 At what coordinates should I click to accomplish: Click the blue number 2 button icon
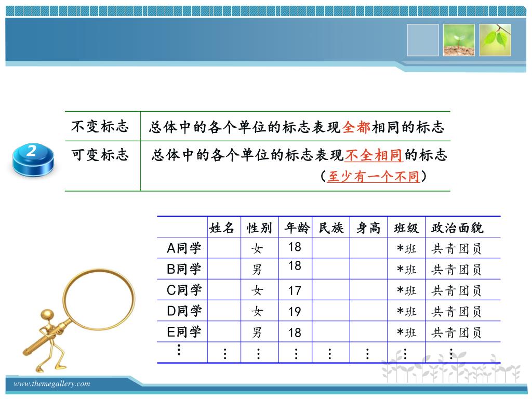tap(33, 160)
